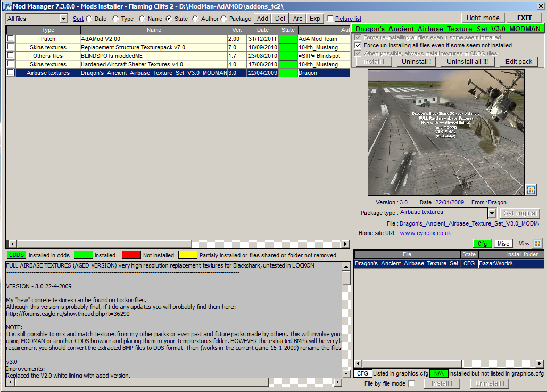Click the file list horizontal scrollbar thumb
This screenshot has width=547, height=392.
point(412,363)
